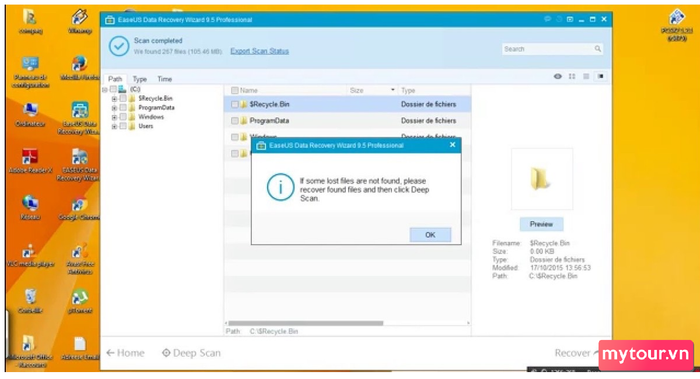This screenshot has height=379, width=700.
Task: Go back with the Home button
Action: (125, 353)
